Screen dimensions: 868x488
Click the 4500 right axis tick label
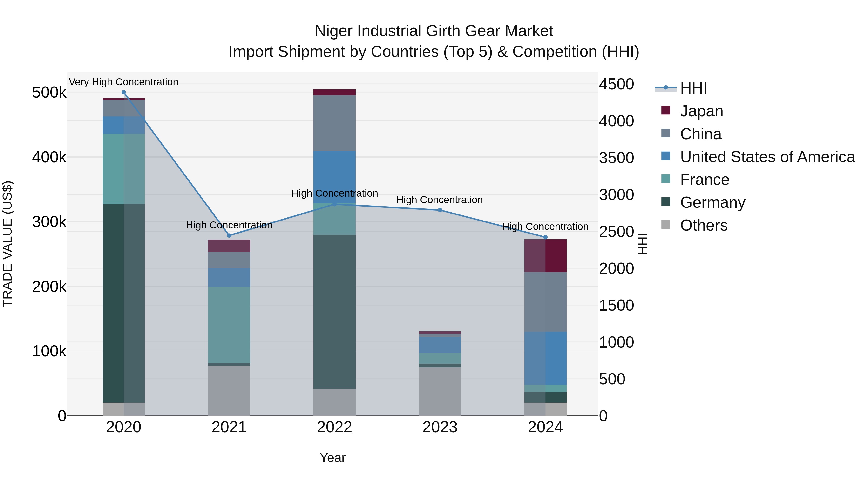point(617,84)
